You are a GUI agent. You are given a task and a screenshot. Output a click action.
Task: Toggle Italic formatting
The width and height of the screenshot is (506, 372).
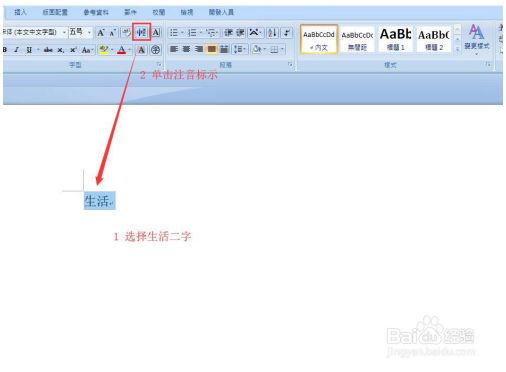tap(16, 50)
